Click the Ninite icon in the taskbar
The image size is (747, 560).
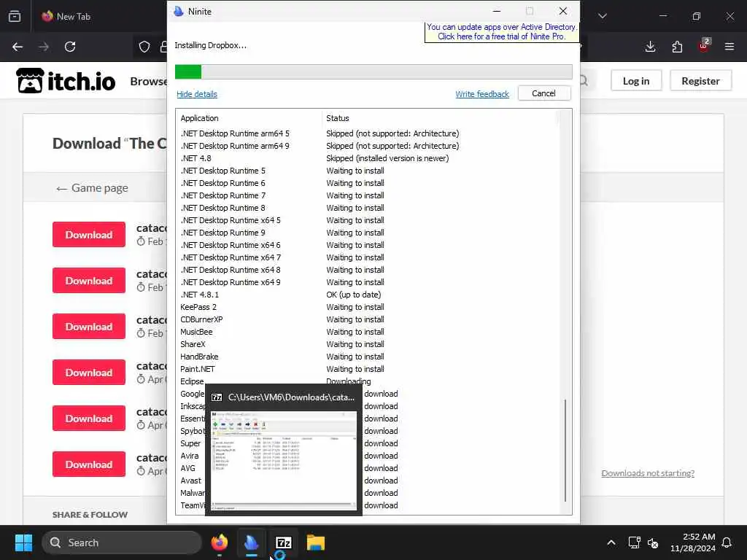[x=251, y=542]
